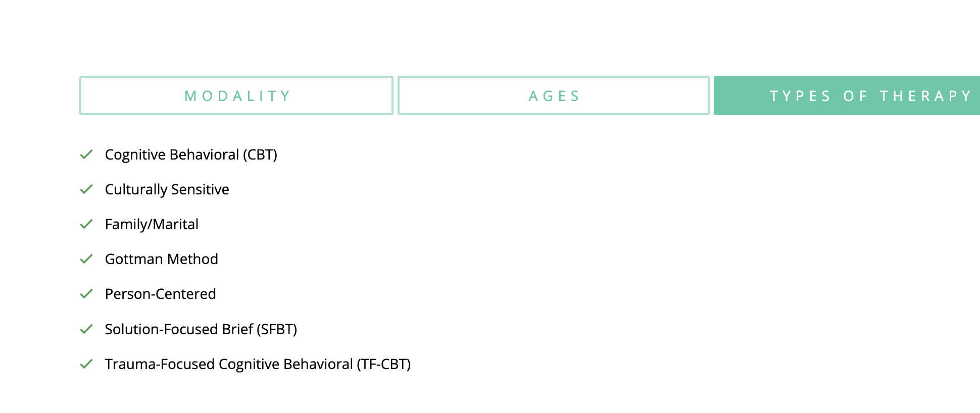Open the Modality tab

click(x=236, y=95)
